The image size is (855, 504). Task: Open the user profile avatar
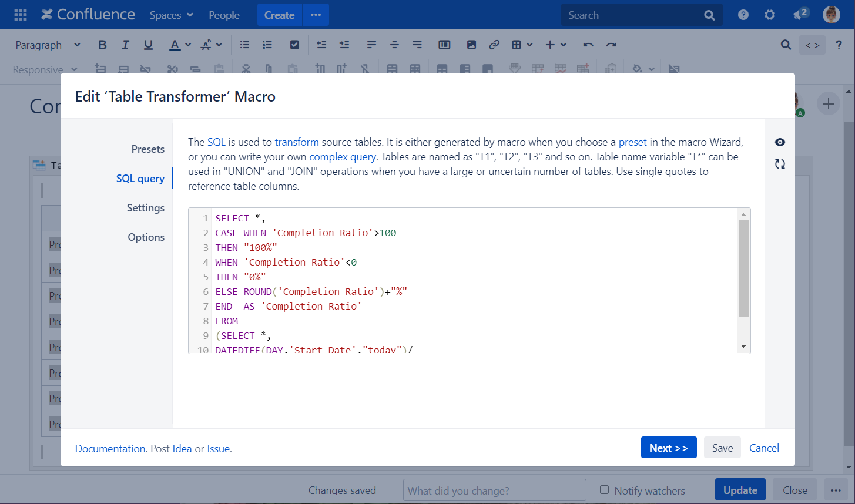(x=831, y=15)
